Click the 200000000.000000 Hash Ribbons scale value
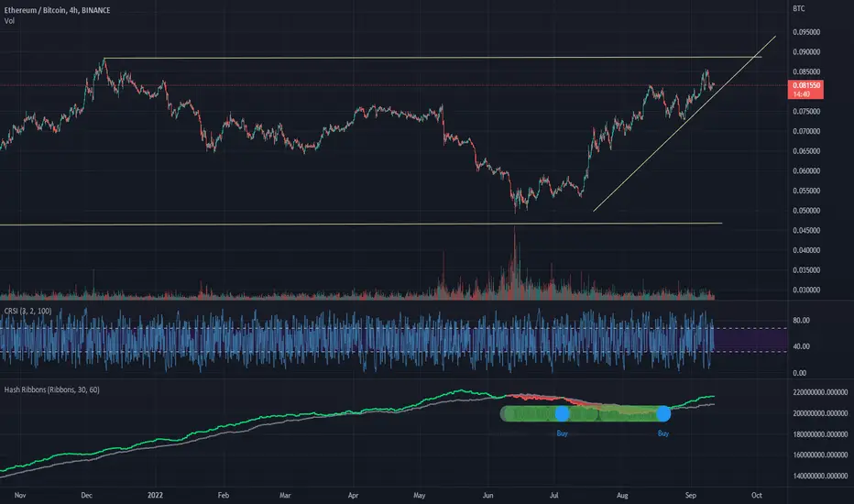Image resolution: width=854 pixels, height=504 pixels. point(820,413)
